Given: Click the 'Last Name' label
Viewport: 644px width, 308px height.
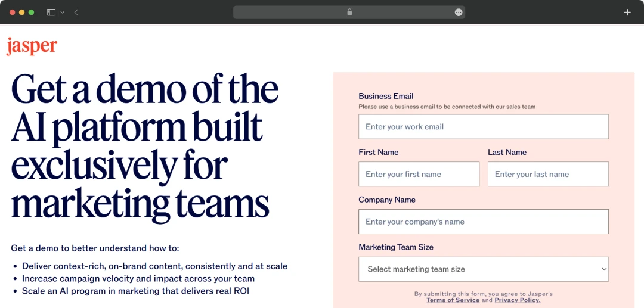Looking at the screenshot, I should (x=507, y=152).
